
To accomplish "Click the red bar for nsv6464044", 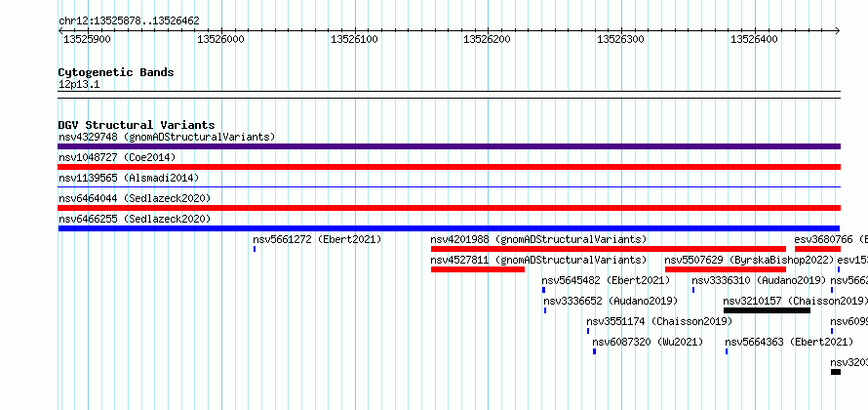I will [x=449, y=208].
